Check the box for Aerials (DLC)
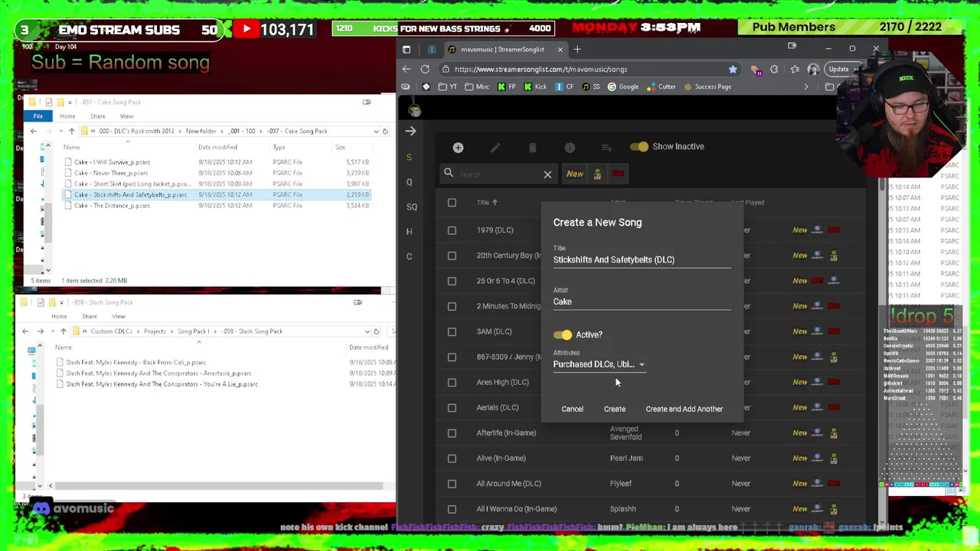The height and width of the screenshot is (551, 980). (452, 408)
